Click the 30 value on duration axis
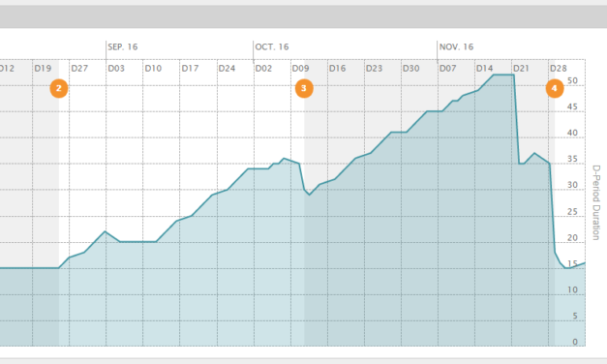 (572, 185)
